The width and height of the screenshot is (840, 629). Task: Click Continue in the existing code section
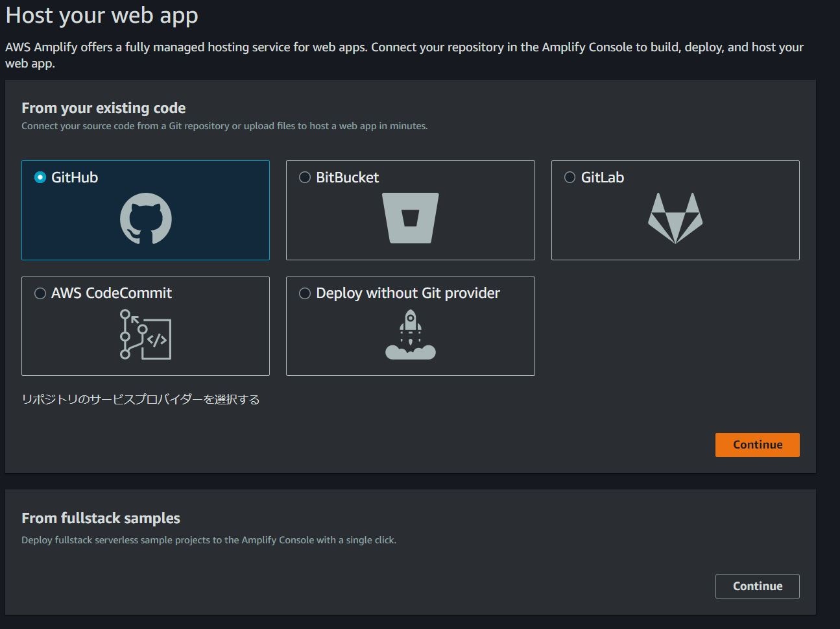[757, 445]
